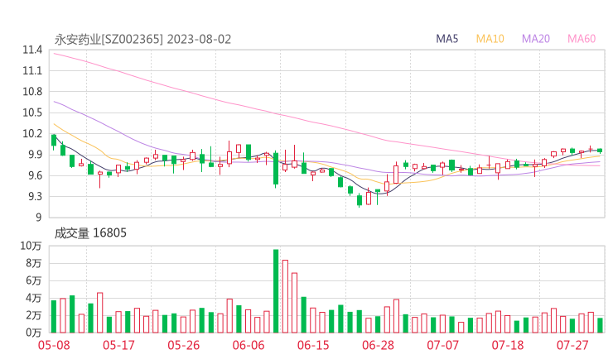Click the 07-18 date label
Image resolution: width=613 pixels, height=364 pixels.
(x=508, y=345)
